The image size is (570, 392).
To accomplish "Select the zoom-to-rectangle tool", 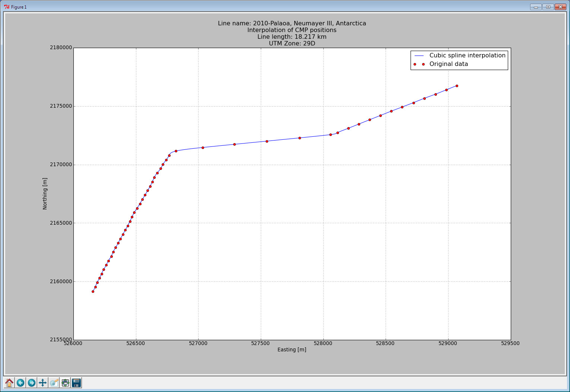I will 54,383.
